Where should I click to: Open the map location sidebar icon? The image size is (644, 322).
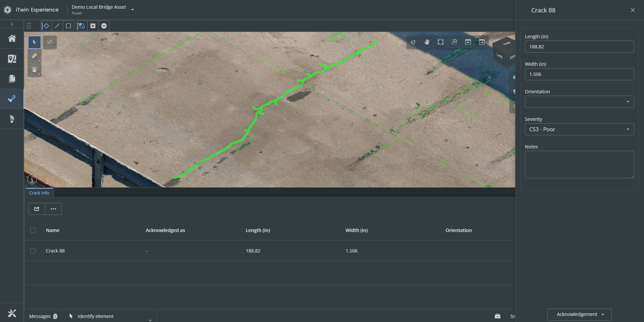coord(12,59)
